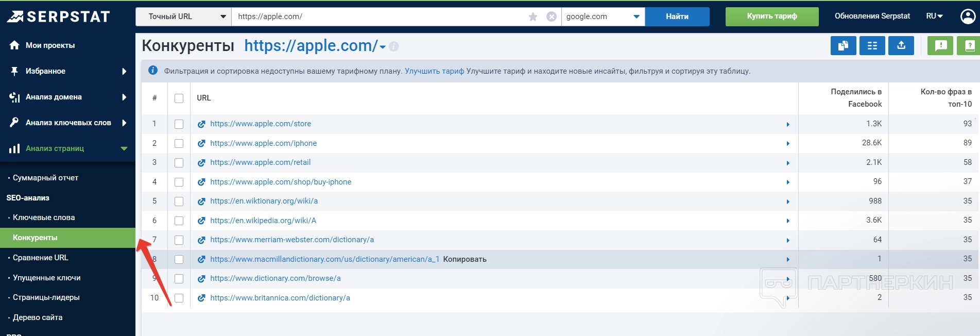Click Поделились в Facebook column header
The height and width of the screenshot is (336, 980).
pyautogui.click(x=856, y=98)
